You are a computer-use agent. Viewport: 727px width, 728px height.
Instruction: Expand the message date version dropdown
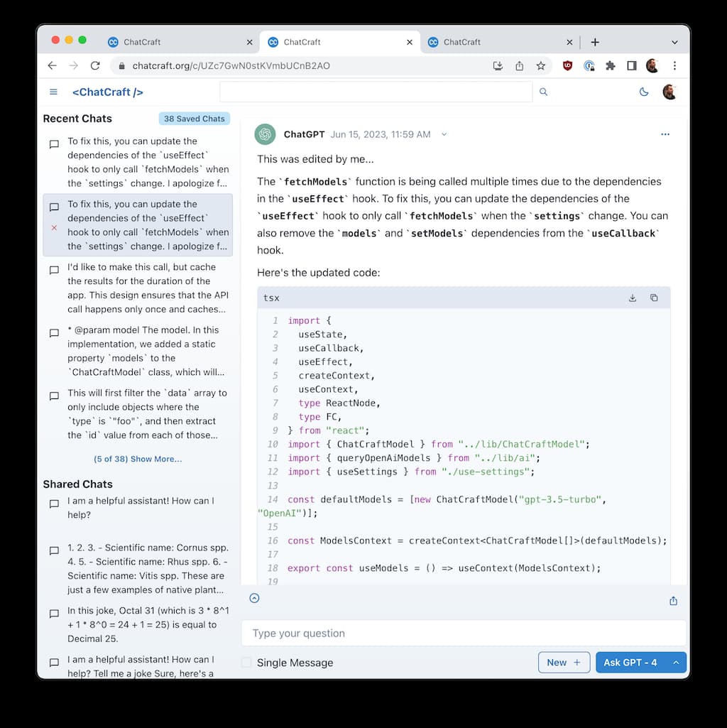444,134
